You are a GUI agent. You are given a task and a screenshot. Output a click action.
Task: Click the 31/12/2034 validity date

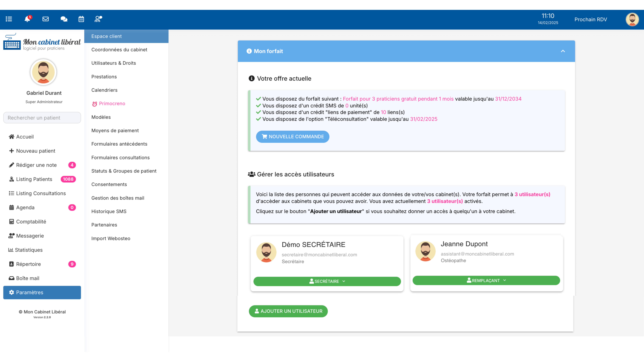click(x=508, y=99)
